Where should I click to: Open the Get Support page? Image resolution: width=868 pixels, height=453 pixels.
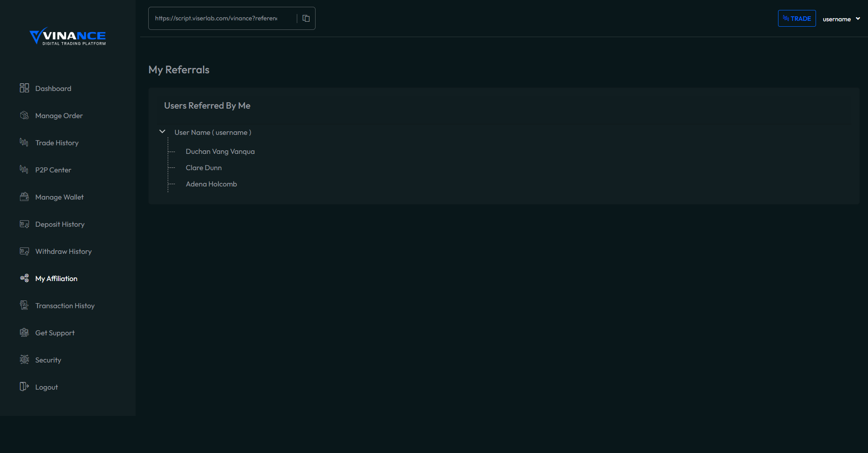(x=55, y=333)
